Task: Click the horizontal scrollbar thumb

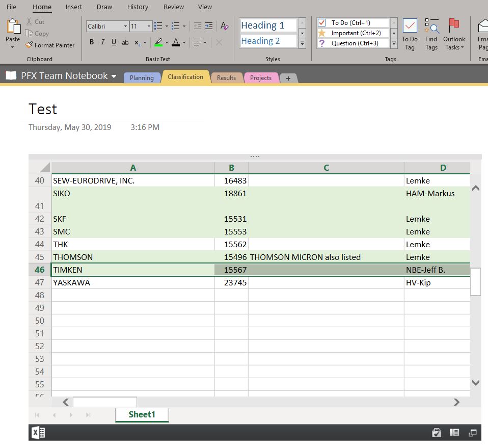Action: [x=105, y=402]
